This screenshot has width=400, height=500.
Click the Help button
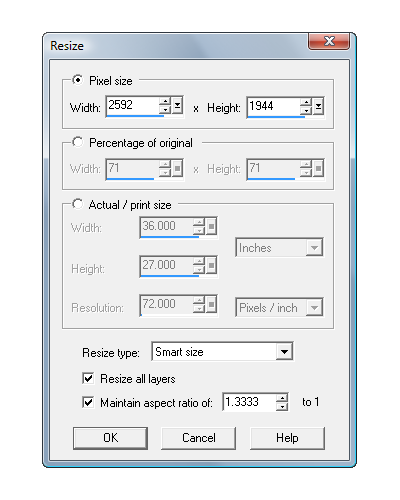point(287,438)
